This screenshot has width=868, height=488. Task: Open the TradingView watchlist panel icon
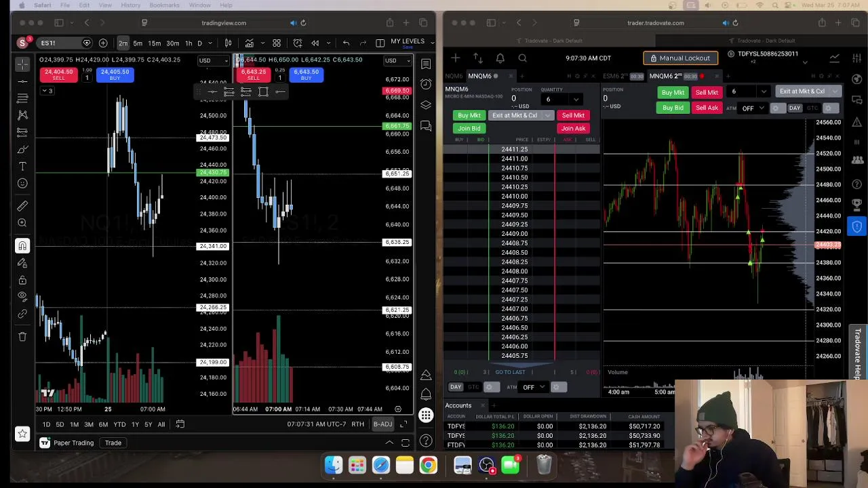pyautogui.click(x=426, y=64)
